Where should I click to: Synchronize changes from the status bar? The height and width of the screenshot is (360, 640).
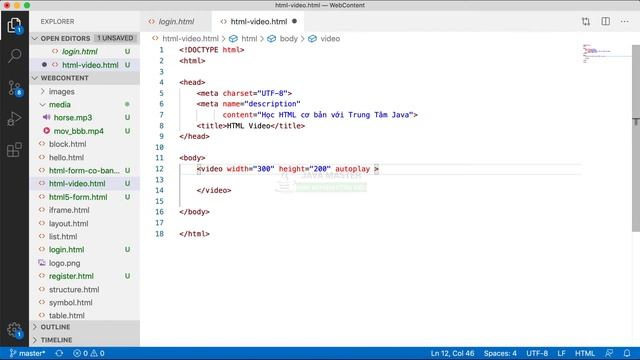tap(59, 353)
